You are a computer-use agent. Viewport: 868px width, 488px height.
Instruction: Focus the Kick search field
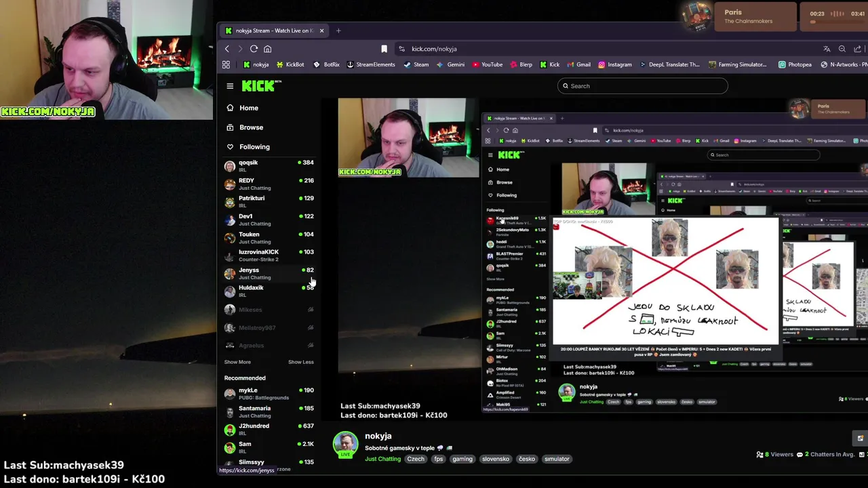pos(642,86)
